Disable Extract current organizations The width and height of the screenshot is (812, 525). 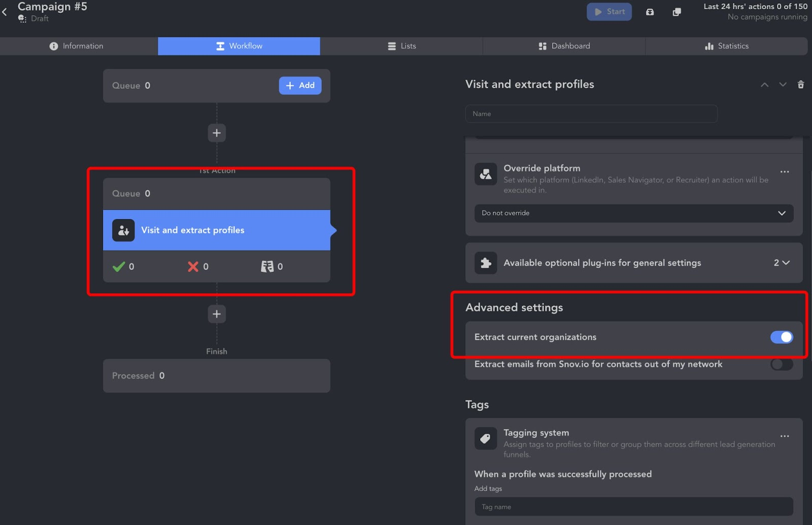782,337
